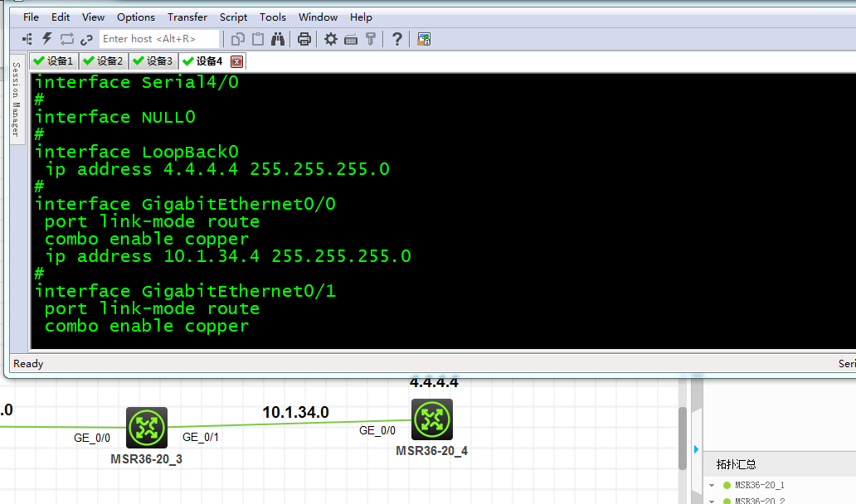The image size is (856, 504).
Task: Expand the MSR36-20_2 entry in topology summary
Action: [712, 501]
